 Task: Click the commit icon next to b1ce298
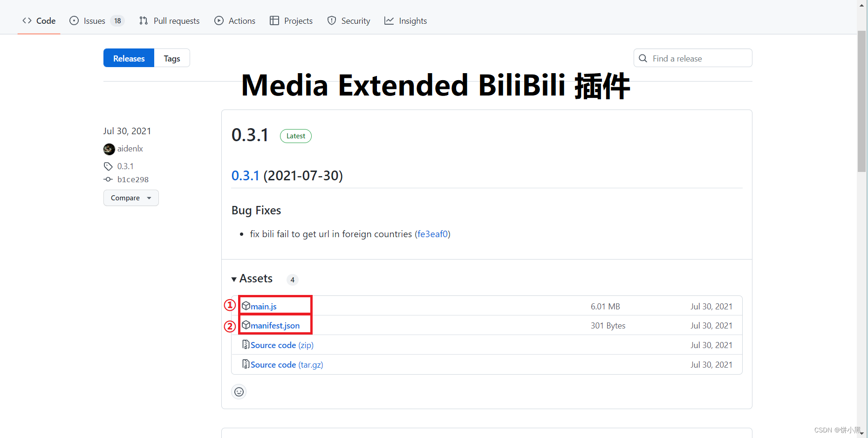tap(109, 179)
